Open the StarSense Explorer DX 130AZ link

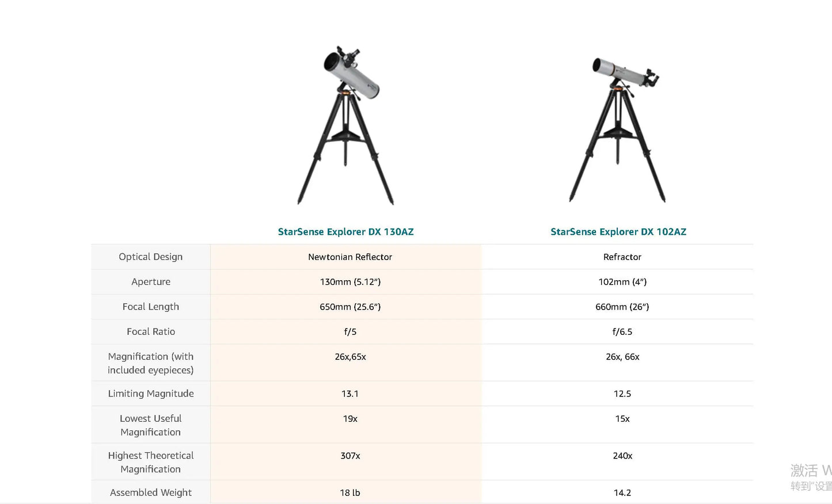[x=345, y=232]
